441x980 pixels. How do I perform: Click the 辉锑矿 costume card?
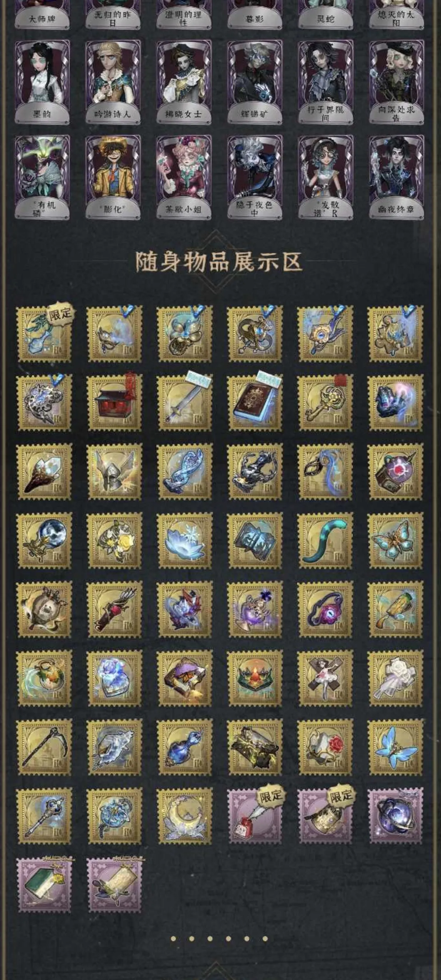(255, 82)
